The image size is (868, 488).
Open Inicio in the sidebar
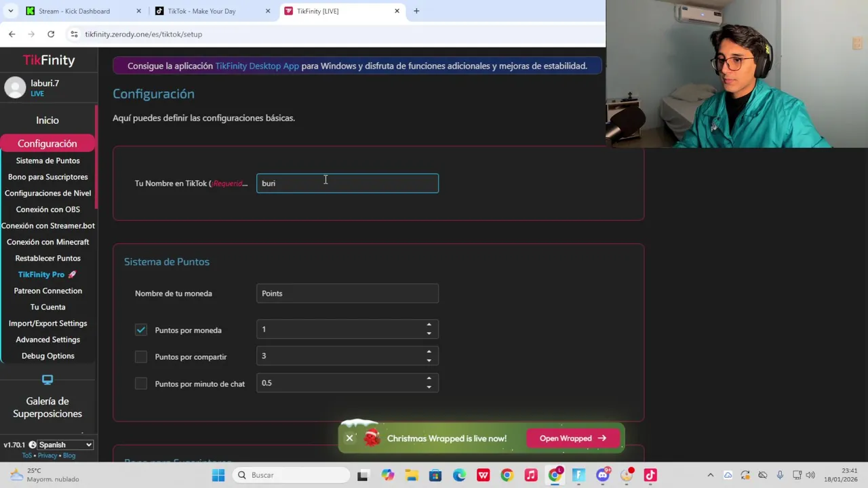[x=47, y=120]
